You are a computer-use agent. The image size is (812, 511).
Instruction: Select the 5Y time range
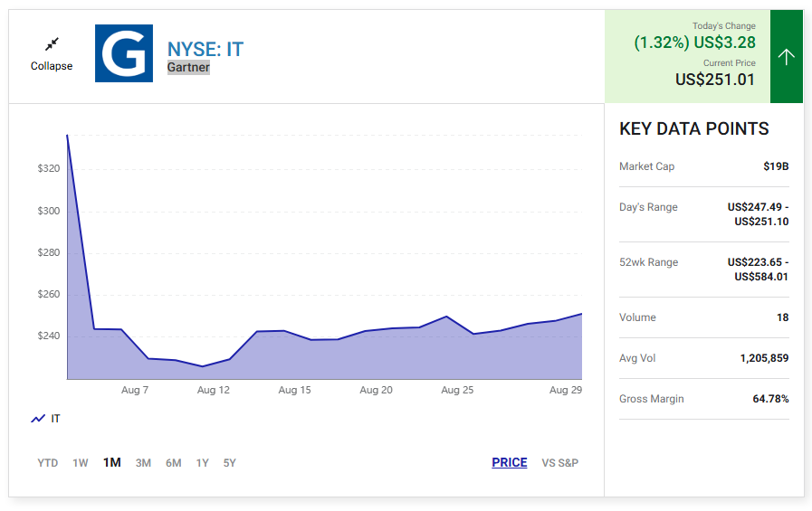[x=229, y=463]
